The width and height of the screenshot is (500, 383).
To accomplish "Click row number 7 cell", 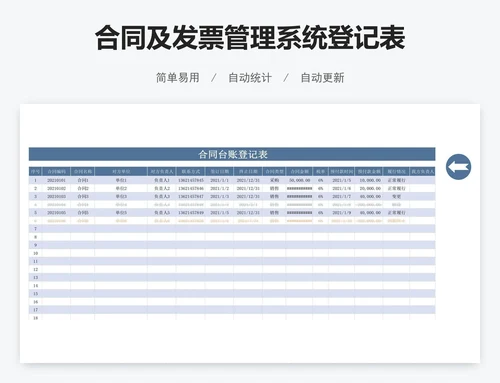I will pyautogui.click(x=35, y=229).
